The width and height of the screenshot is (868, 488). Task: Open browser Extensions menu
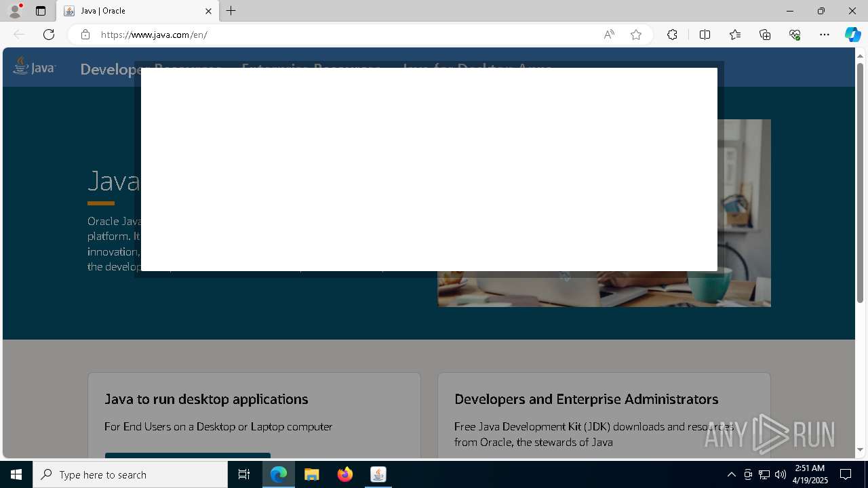(x=672, y=35)
